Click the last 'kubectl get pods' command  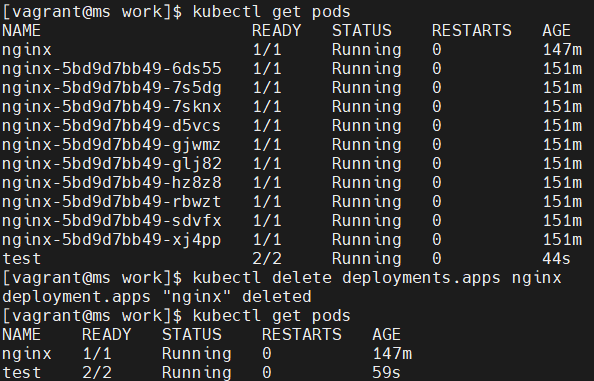tap(272, 316)
